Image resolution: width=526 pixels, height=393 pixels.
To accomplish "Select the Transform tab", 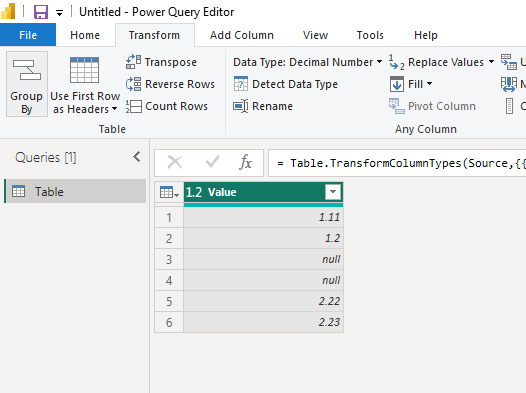I will click(154, 35).
